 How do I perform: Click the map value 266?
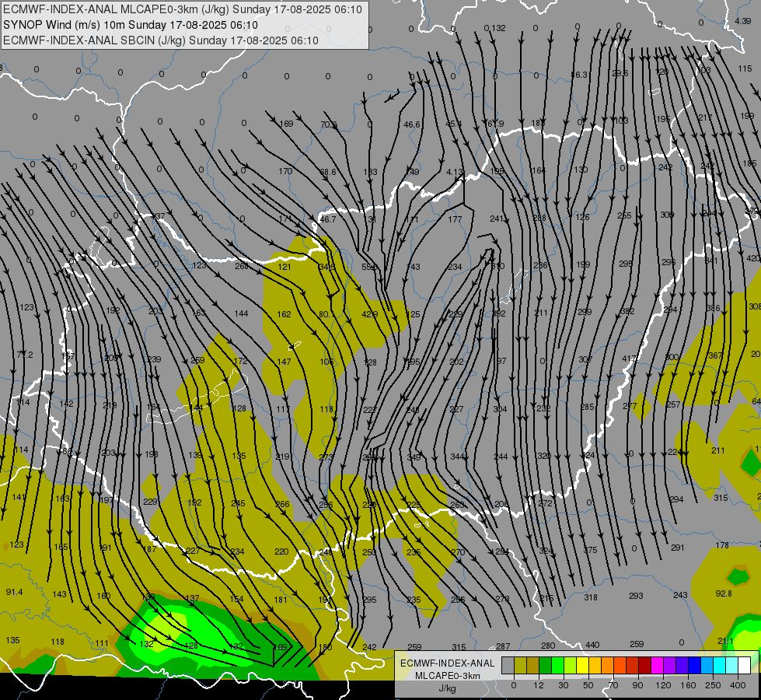point(282,504)
